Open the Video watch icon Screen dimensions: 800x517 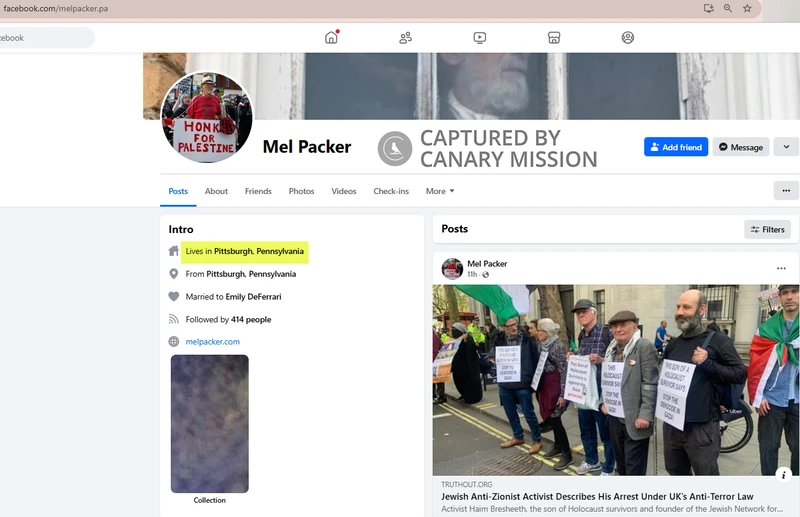[x=480, y=38]
